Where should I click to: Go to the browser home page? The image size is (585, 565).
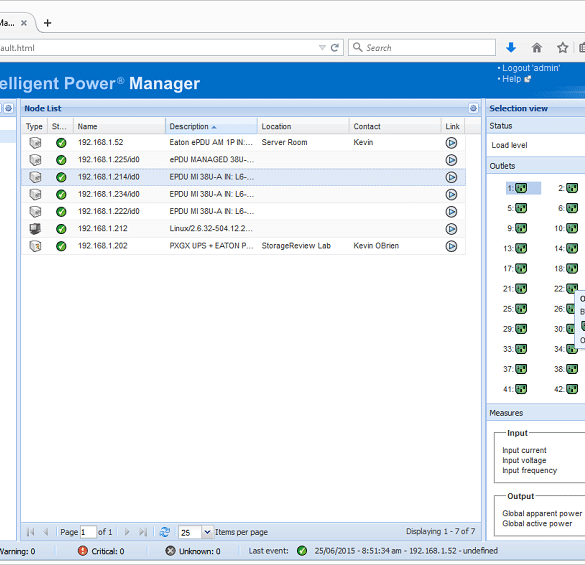click(536, 47)
